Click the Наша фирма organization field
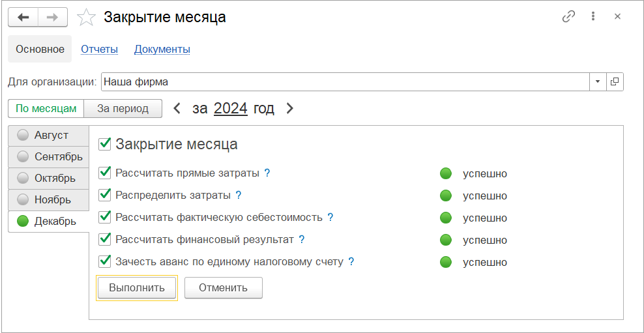 click(344, 82)
